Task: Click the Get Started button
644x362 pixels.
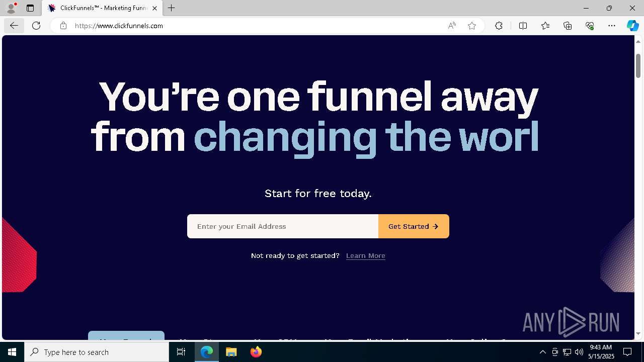Action: [x=414, y=226]
